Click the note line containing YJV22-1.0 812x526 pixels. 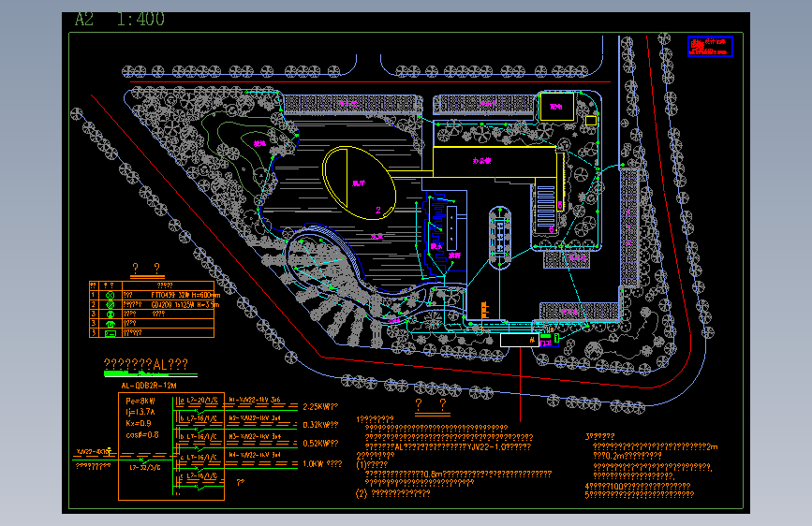(448, 446)
